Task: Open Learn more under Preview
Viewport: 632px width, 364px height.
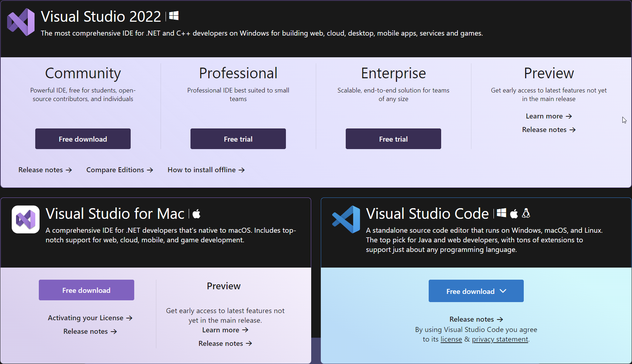Action: [548, 116]
